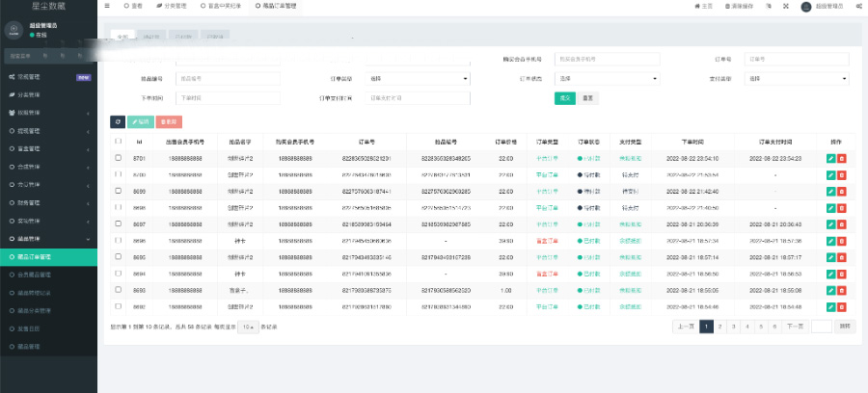Check the checkbox for row 8697

pyautogui.click(x=118, y=223)
